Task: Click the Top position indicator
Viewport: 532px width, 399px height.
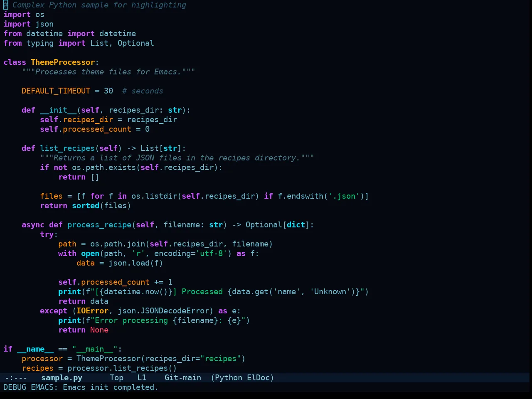Action: (116, 378)
